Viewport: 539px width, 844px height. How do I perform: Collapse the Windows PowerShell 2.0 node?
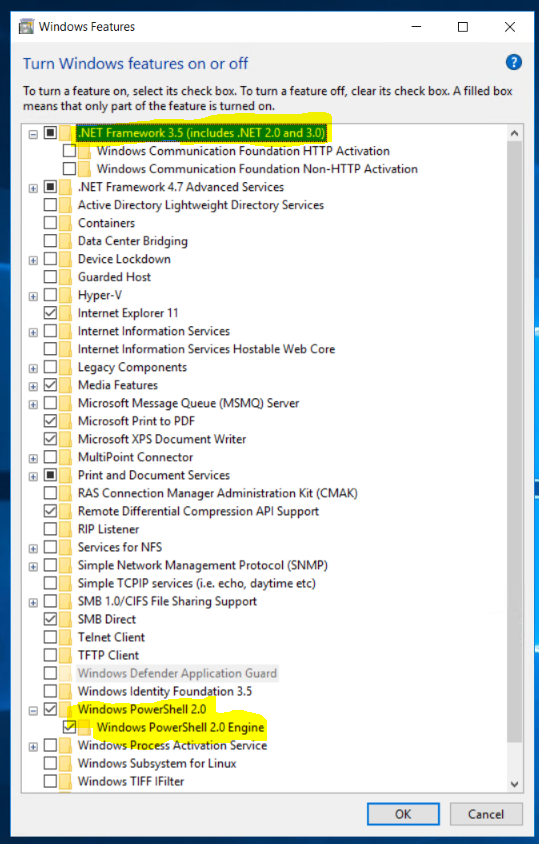click(33, 711)
